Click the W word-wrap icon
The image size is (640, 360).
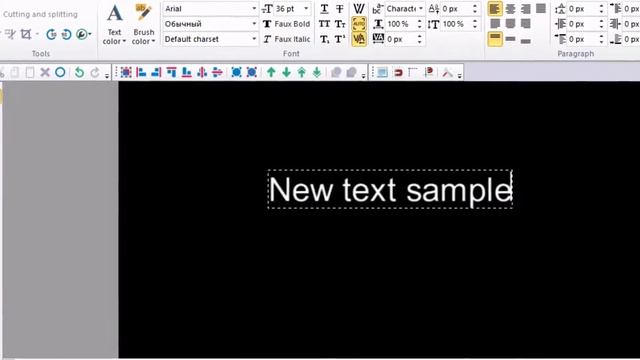click(359, 9)
